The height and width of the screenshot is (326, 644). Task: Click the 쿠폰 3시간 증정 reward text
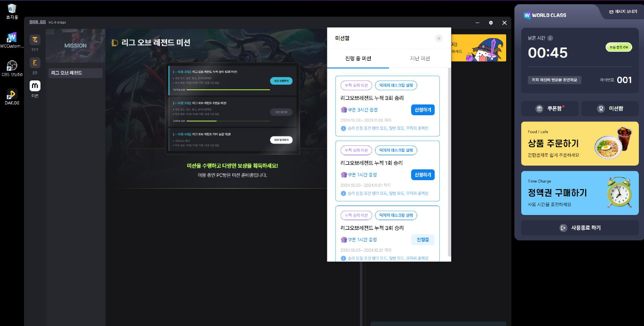tap(363, 110)
